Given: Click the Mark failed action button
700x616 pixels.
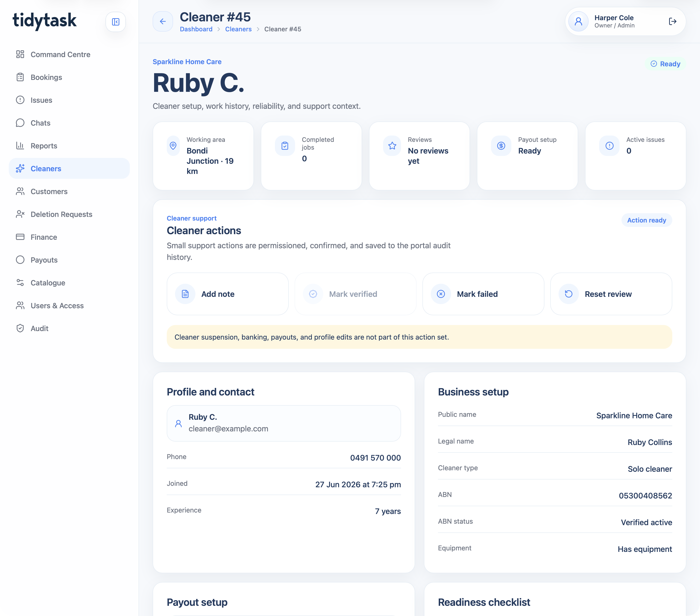Looking at the screenshot, I should [x=483, y=294].
